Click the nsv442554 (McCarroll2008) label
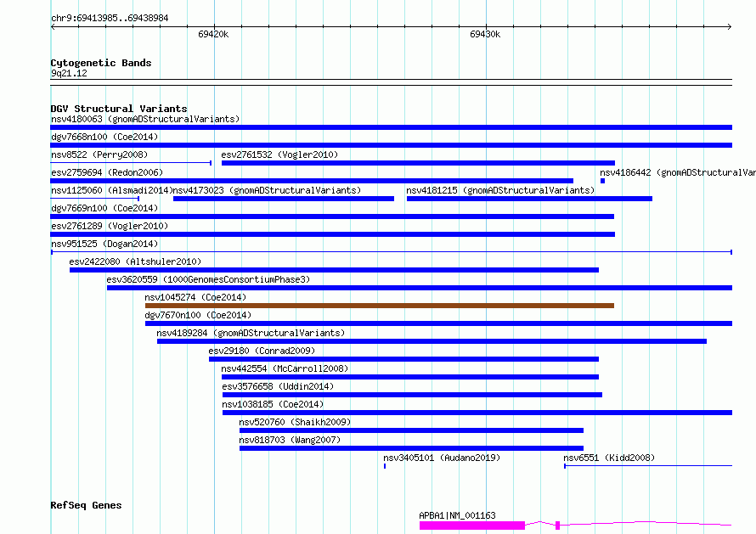This screenshot has width=756, height=534. click(x=285, y=368)
